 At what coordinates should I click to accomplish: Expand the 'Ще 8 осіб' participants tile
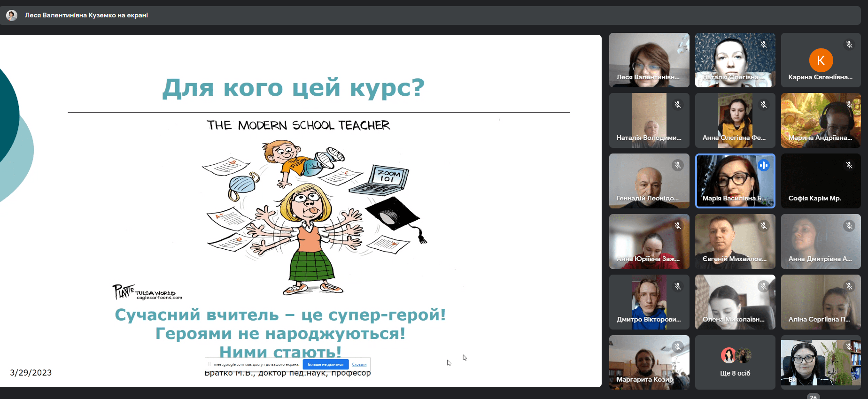[x=735, y=362]
